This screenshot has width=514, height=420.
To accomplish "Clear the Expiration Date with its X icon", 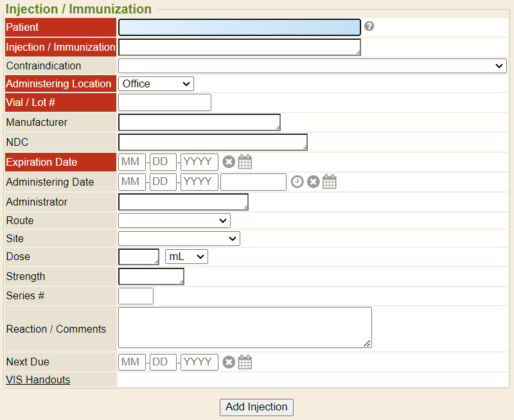I will (x=229, y=162).
